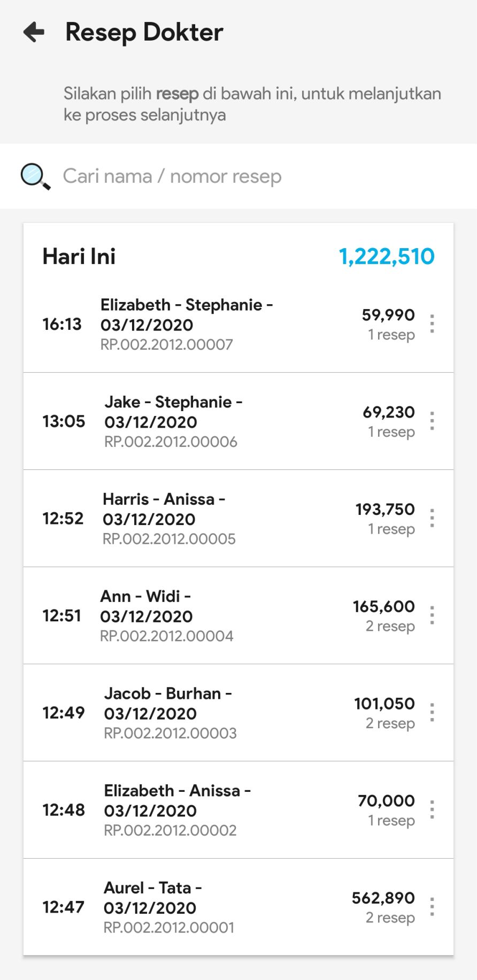Open kebab menu for Aurel - Tata
477x980 pixels.
pos(432,907)
